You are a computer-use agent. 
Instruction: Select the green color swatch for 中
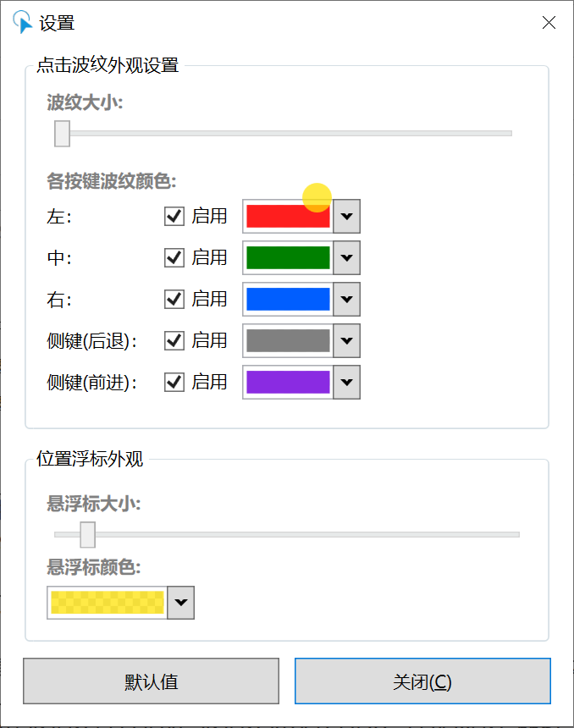(288, 257)
